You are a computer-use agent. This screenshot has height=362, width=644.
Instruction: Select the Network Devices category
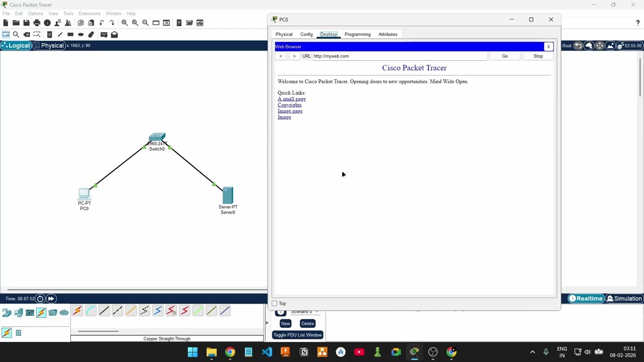click(7, 313)
